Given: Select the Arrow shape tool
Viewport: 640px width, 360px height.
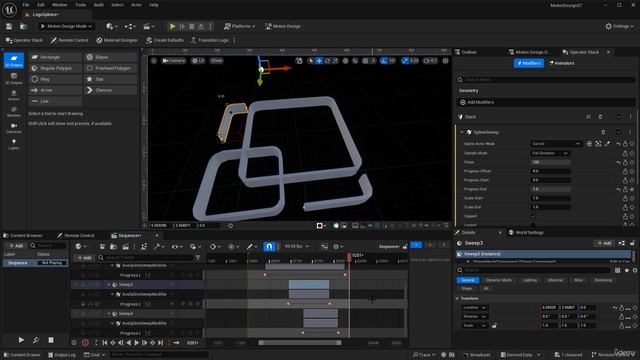Looking at the screenshot, I should pyautogui.click(x=56, y=90).
